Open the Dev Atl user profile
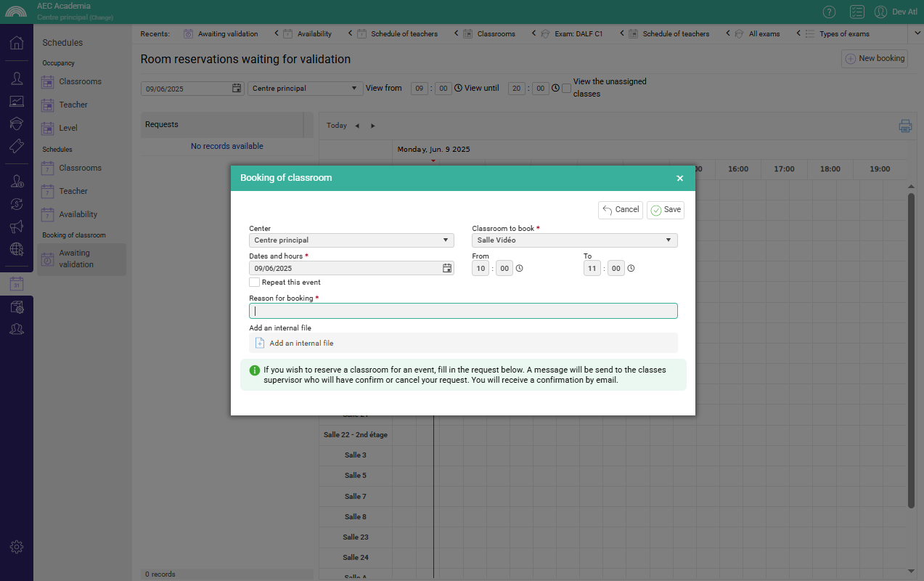 [x=896, y=12]
